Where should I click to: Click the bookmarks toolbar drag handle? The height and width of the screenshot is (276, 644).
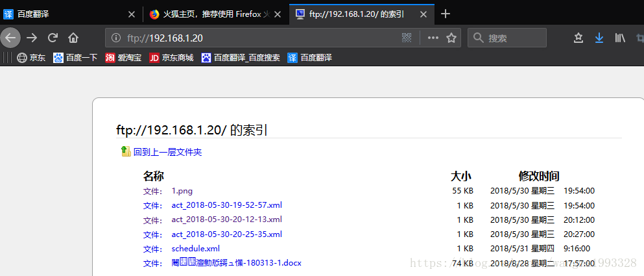(x=7, y=58)
